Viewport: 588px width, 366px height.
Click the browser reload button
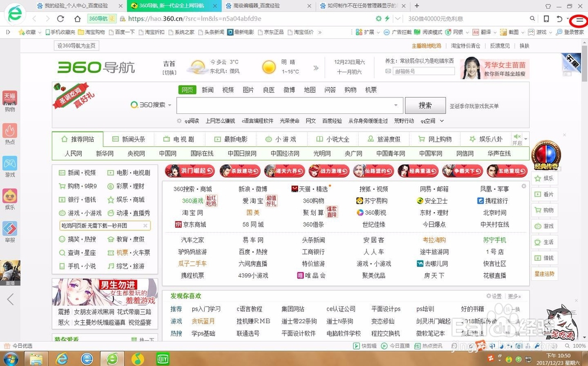[61, 19]
